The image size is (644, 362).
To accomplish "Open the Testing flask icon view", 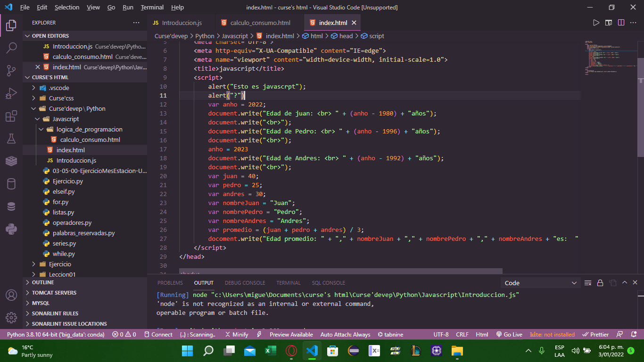I will coord(11,139).
